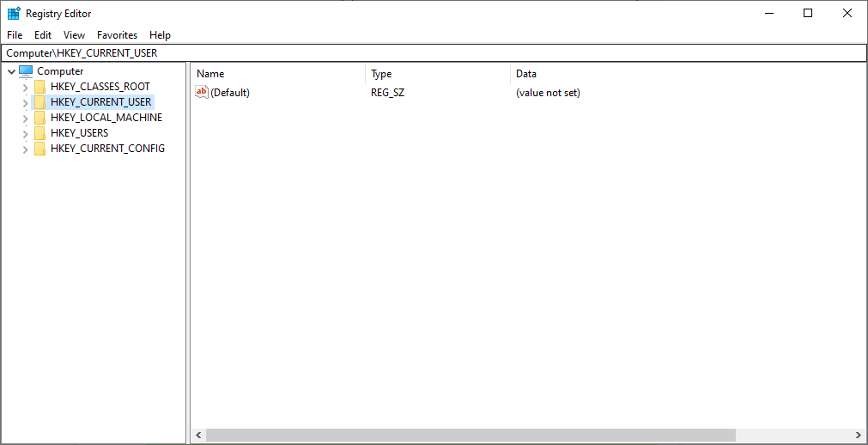This screenshot has width=868, height=445.
Task: Click the HKEY_CURRENT_CONFIG folder icon
Action: [39, 149]
